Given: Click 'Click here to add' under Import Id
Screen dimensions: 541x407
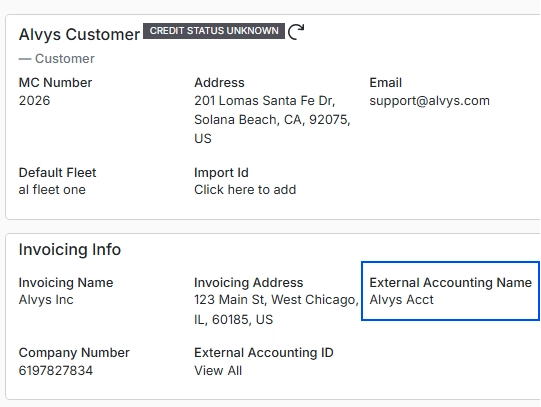Looking at the screenshot, I should click(245, 190).
